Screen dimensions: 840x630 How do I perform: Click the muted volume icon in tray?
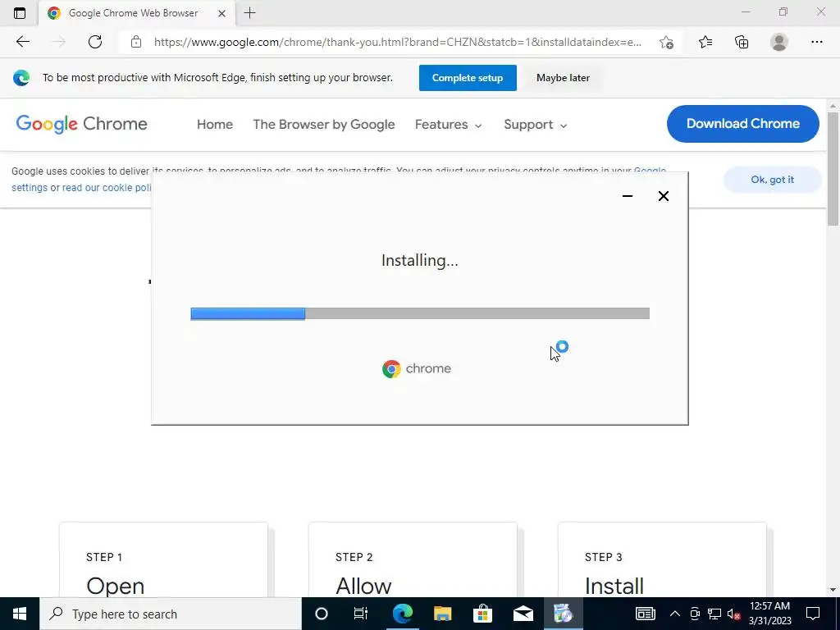734,614
